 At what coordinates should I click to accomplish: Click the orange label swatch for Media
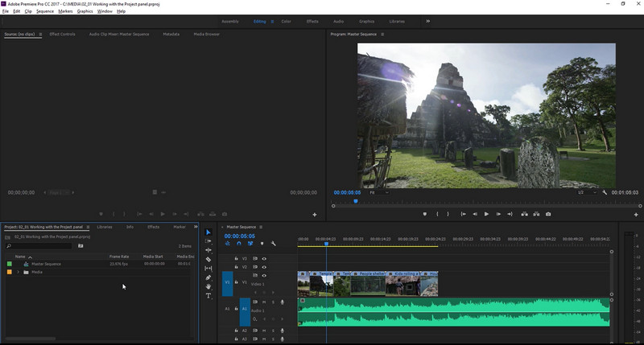tap(10, 272)
